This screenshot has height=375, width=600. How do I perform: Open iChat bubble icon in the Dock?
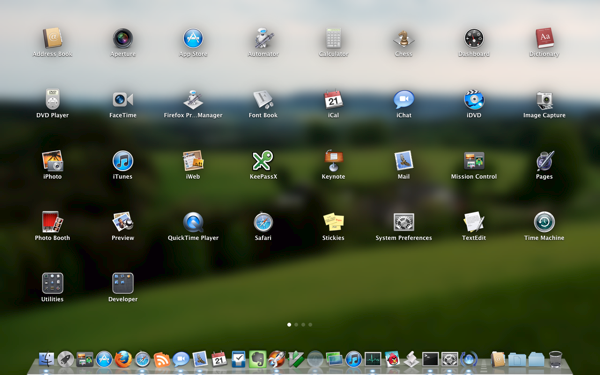181,359
